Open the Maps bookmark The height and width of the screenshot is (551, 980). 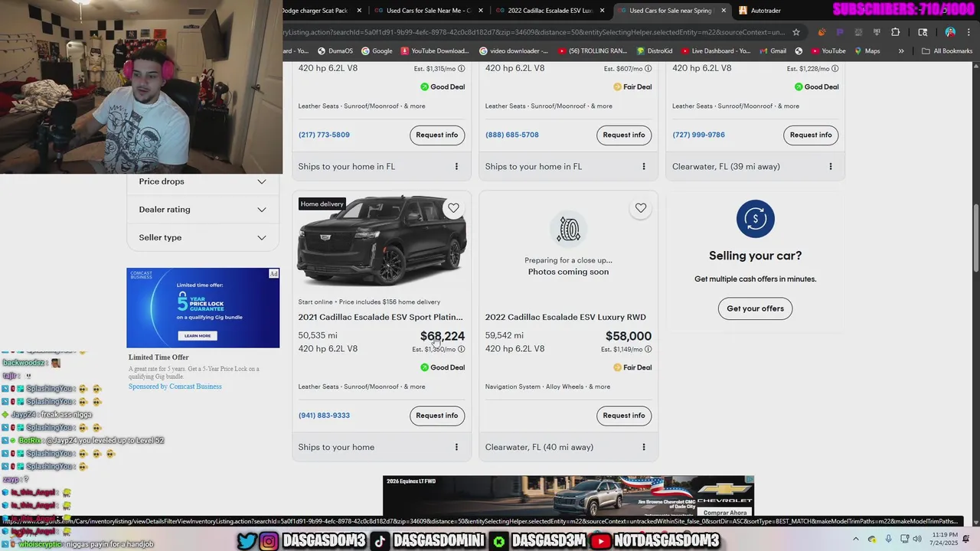(x=866, y=51)
